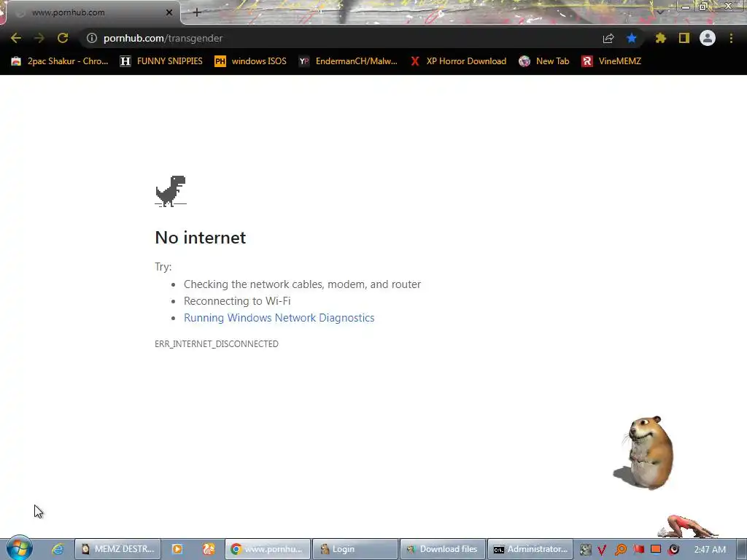Click Running Windows Network Diagnostics link
This screenshot has height=560, width=747.
pyautogui.click(x=279, y=318)
